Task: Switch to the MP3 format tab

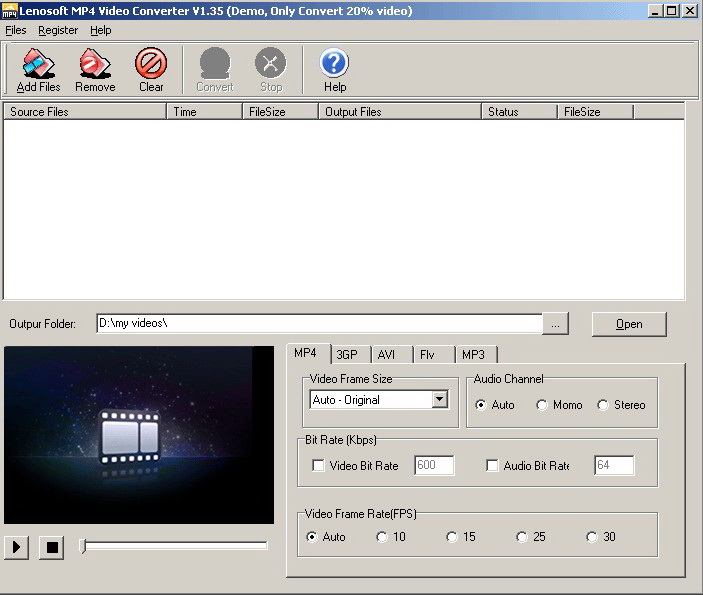Action: [472, 354]
